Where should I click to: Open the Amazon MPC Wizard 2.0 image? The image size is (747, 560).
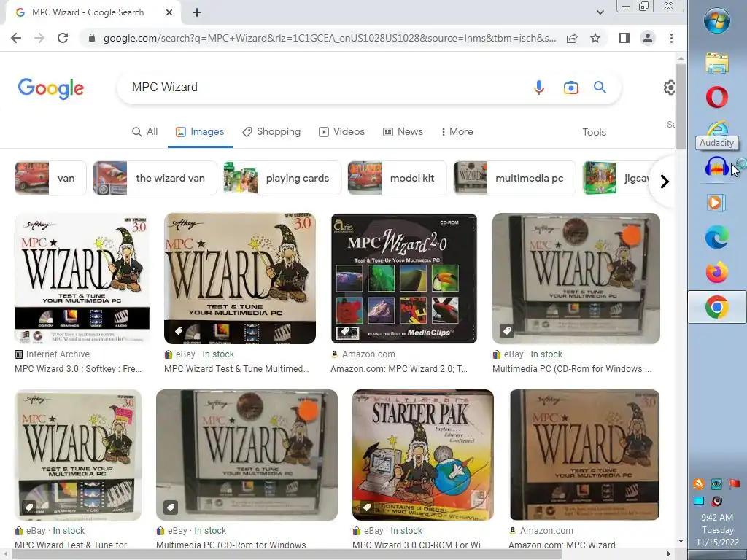[404, 279]
